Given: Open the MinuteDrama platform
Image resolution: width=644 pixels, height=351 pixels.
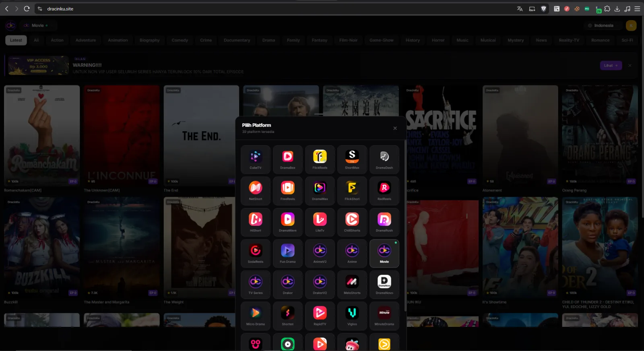Looking at the screenshot, I should pyautogui.click(x=384, y=316).
